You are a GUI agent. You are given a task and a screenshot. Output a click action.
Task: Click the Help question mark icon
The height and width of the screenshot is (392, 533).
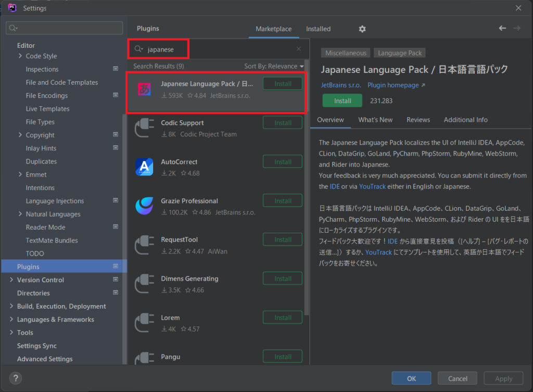point(15,378)
